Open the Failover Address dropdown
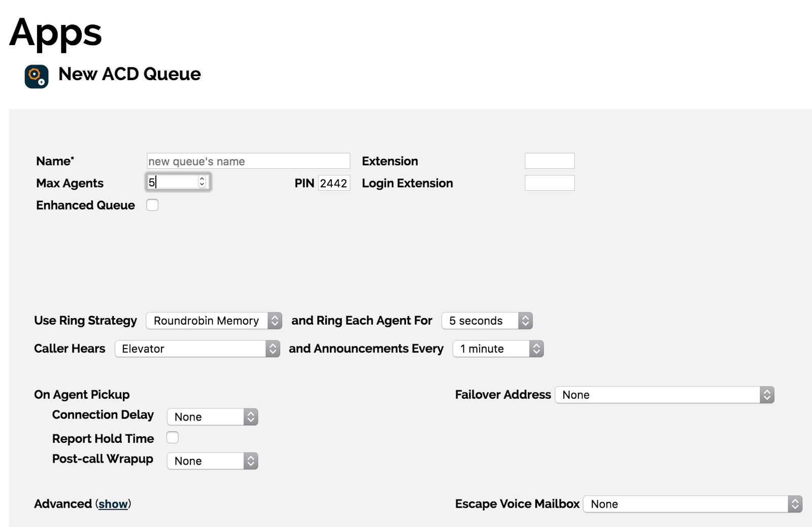Viewport: 812px width, 527px height. 664,395
